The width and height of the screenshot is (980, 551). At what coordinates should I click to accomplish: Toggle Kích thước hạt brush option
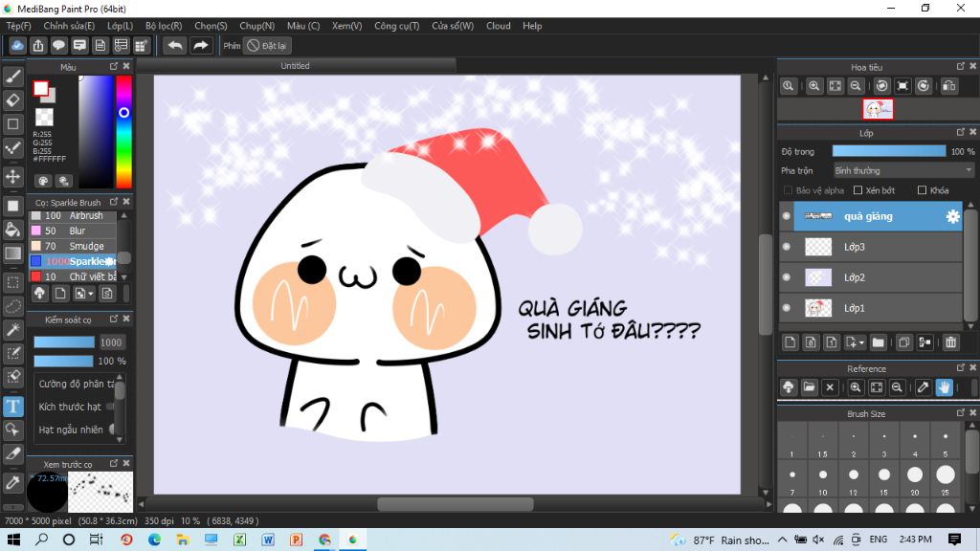(x=111, y=407)
